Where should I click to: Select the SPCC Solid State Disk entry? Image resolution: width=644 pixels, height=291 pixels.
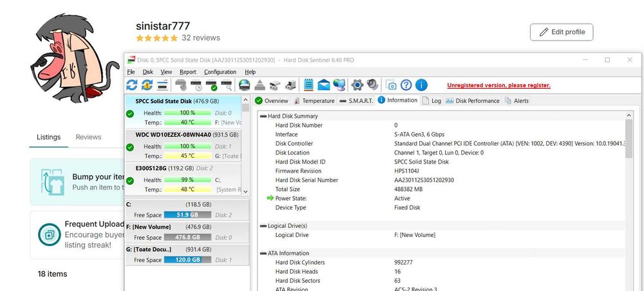pyautogui.click(x=183, y=112)
